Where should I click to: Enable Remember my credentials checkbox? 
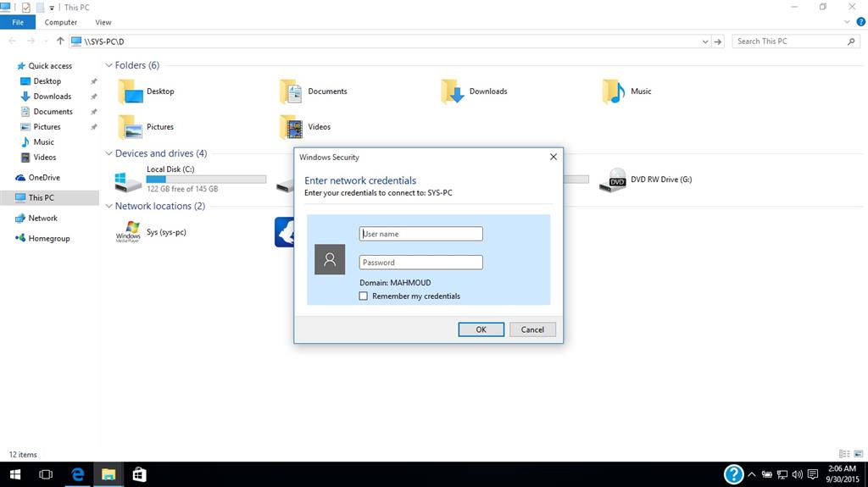click(363, 296)
